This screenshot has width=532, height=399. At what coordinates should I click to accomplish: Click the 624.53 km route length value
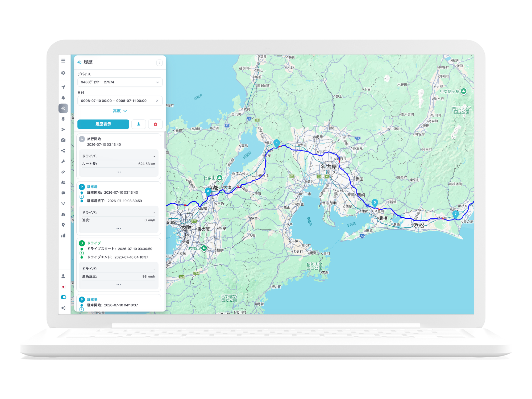tap(147, 164)
